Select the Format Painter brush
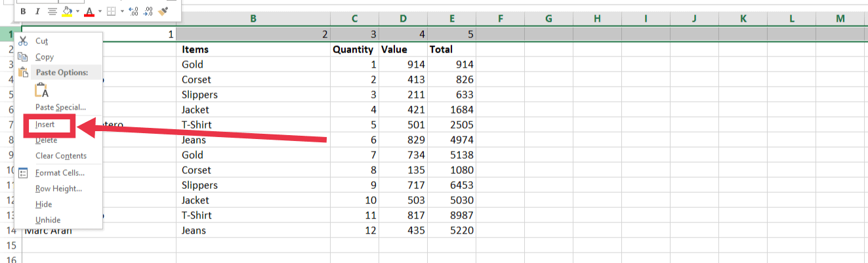Screen dimensions: 868x263 click(163, 11)
